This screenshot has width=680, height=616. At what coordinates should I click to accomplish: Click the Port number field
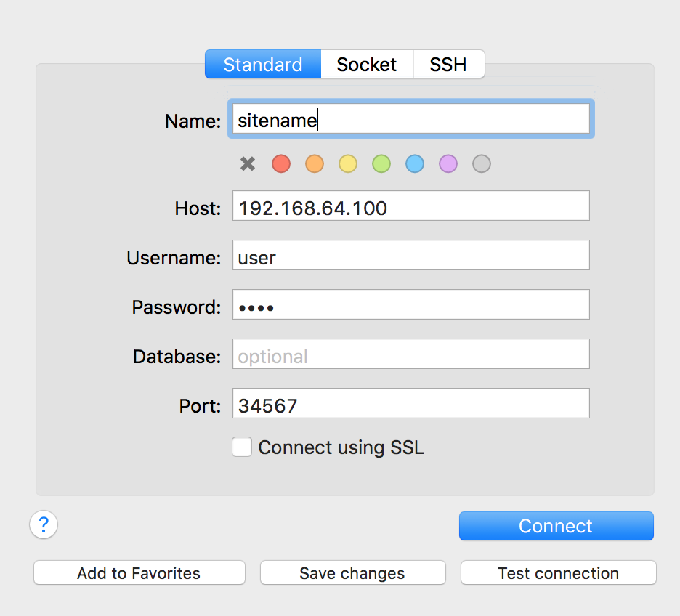pos(410,404)
